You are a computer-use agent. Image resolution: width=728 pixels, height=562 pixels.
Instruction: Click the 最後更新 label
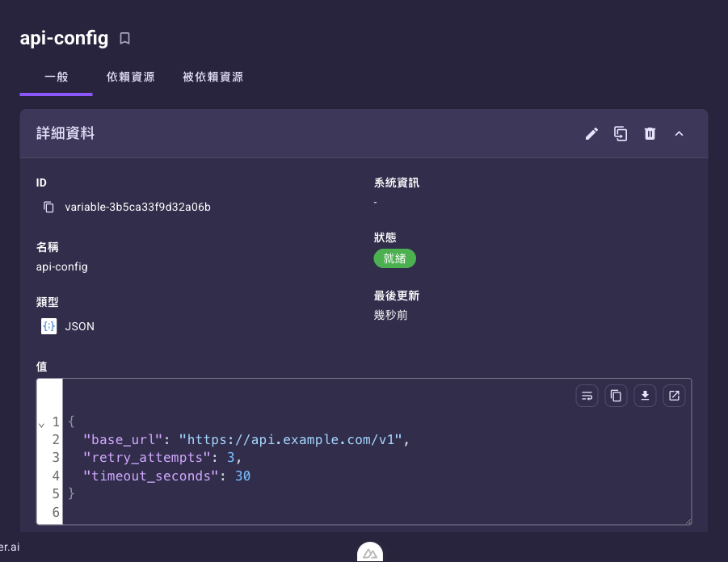pos(397,296)
